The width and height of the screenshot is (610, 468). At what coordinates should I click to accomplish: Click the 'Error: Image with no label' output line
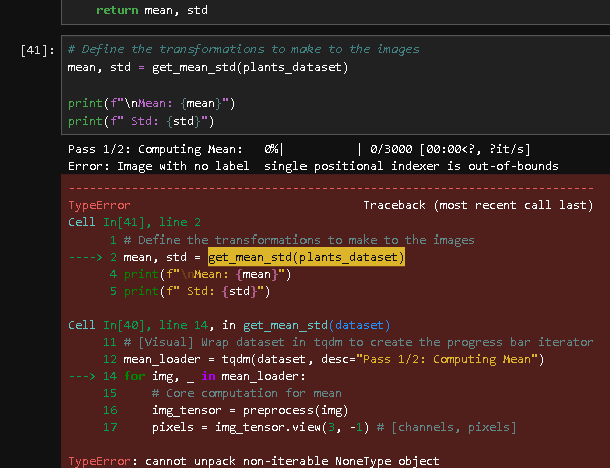tap(313, 166)
